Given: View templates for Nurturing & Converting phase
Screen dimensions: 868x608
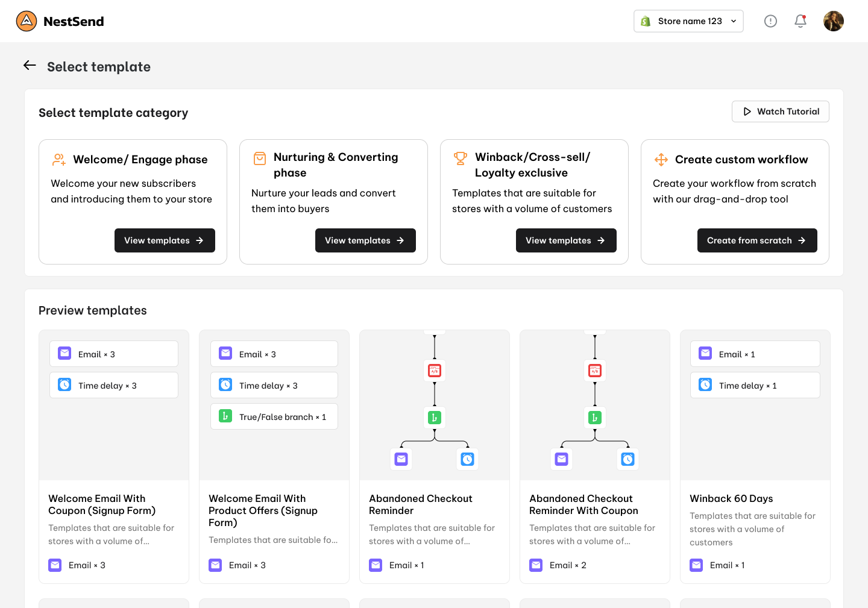Looking at the screenshot, I should click(x=365, y=240).
